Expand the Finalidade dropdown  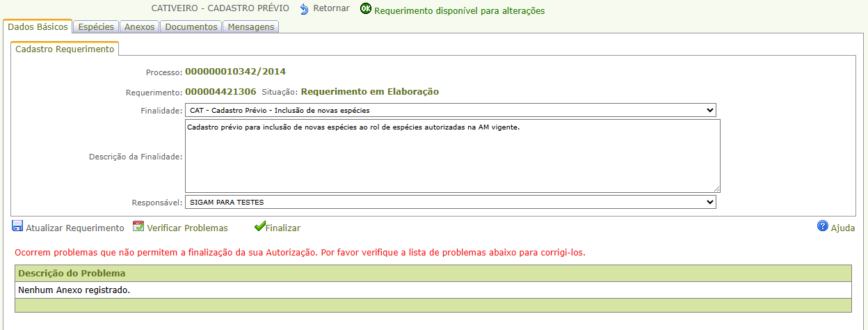[x=450, y=110]
